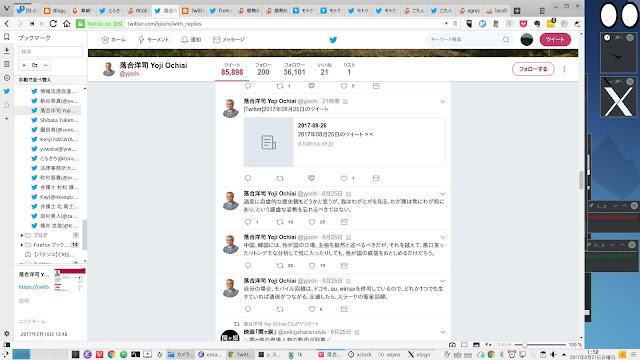
Task: Retweet the 2017-08-26 hatena tweet
Action: click(280, 178)
